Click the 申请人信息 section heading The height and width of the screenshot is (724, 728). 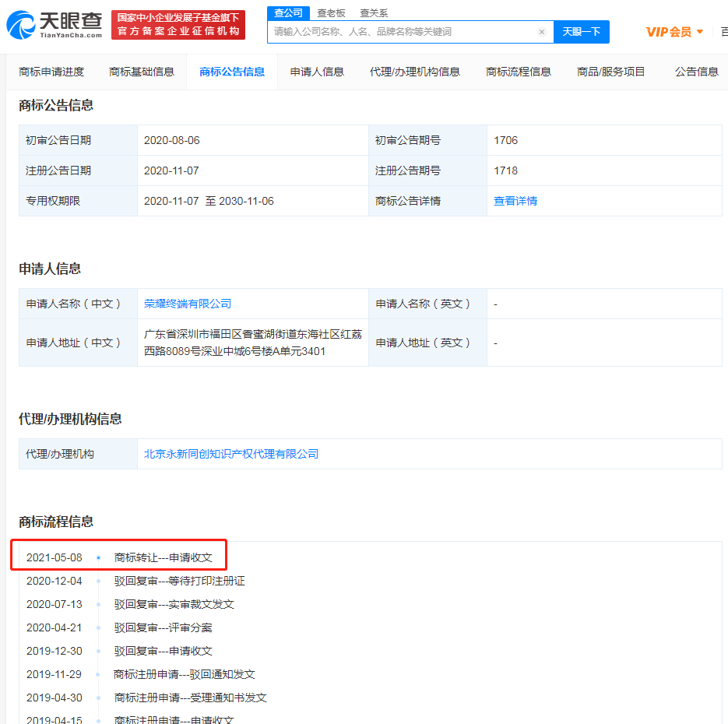pyautogui.click(x=50, y=269)
